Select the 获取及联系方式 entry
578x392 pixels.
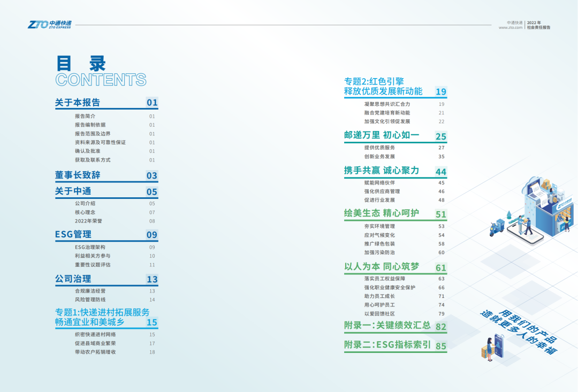pyautogui.click(x=93, y=160)
